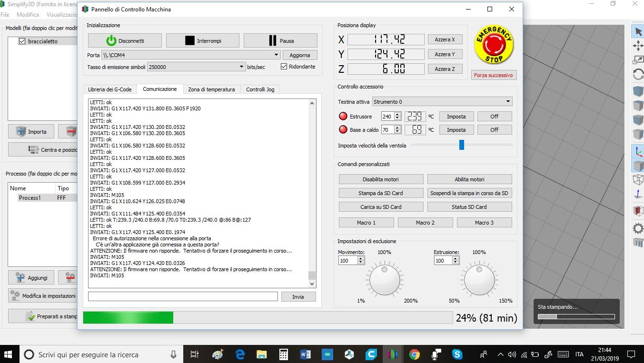Toggle the Ridondante checkbox

pyautogui.click(x=284, y=67)
